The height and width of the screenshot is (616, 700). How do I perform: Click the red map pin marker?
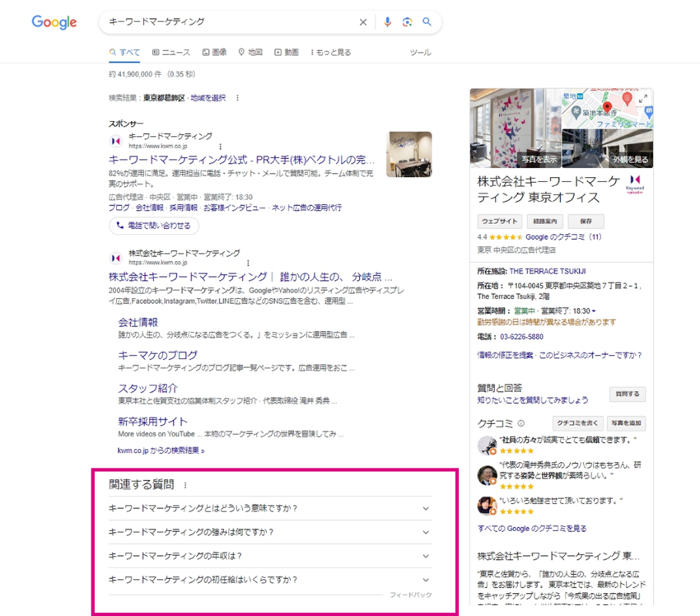607,107
